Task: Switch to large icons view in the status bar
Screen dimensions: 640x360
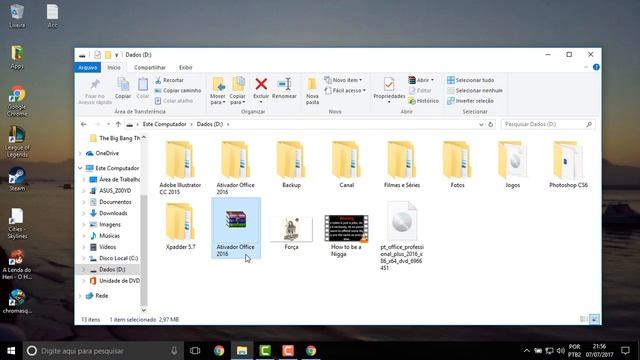Action: [x=595, y=319]
